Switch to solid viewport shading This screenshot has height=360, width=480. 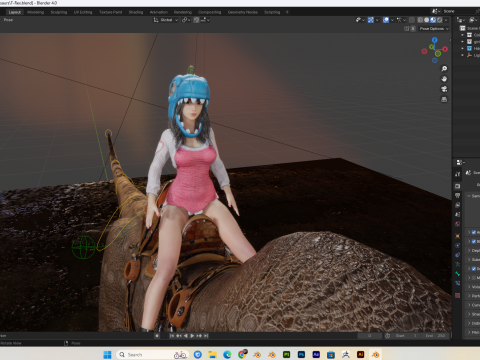click(426, 20)
